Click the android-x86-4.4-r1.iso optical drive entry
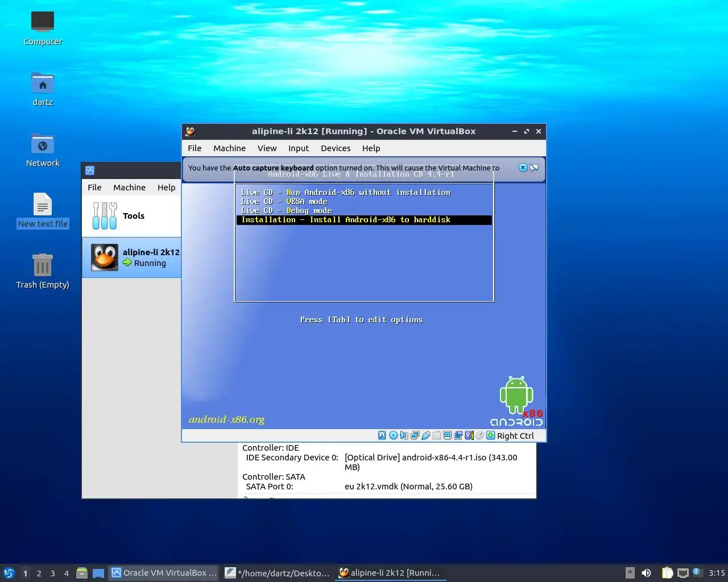728x582 pixels. tap(431, 462)
